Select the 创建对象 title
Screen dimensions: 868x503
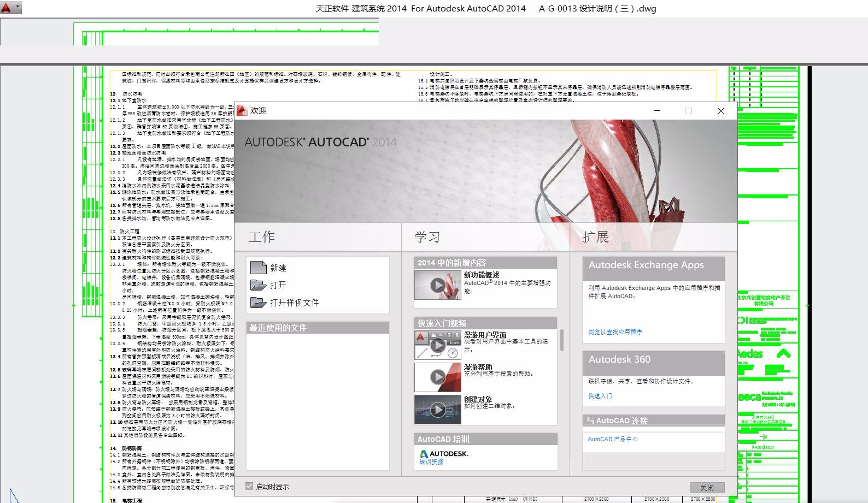pos(478,399)
